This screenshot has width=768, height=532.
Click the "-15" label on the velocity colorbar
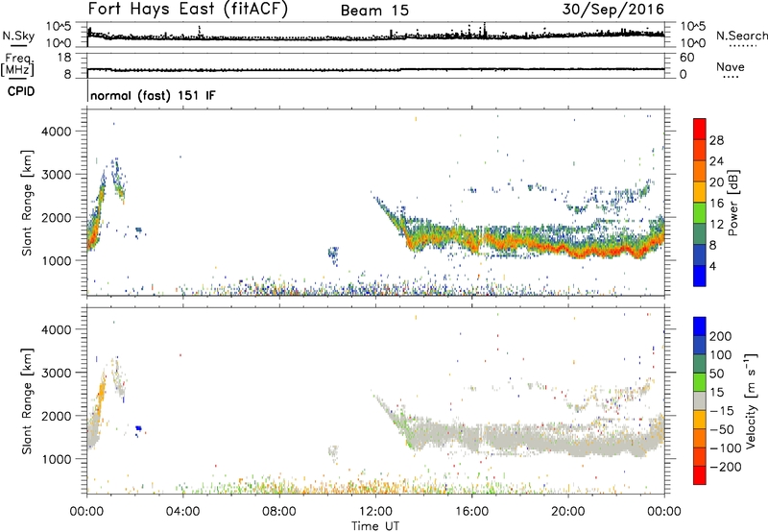[722, 411]
